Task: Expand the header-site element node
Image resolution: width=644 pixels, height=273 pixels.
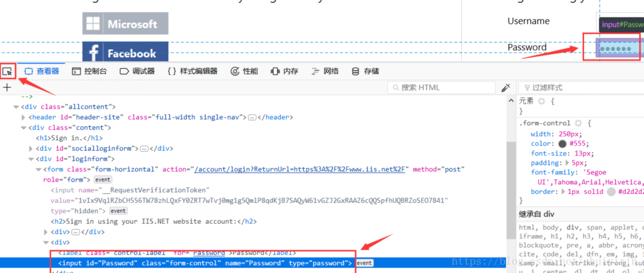Action: click(x=24, y=117)
